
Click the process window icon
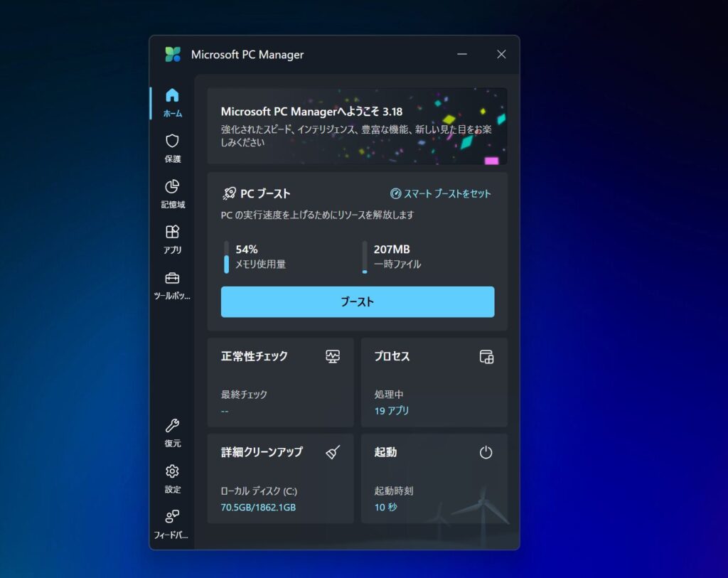486,357
